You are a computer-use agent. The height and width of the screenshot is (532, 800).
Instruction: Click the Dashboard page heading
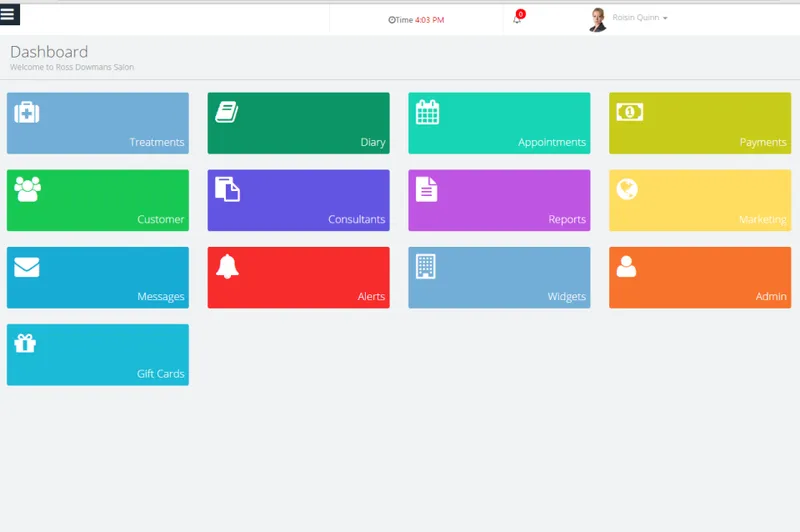point(49,52)
